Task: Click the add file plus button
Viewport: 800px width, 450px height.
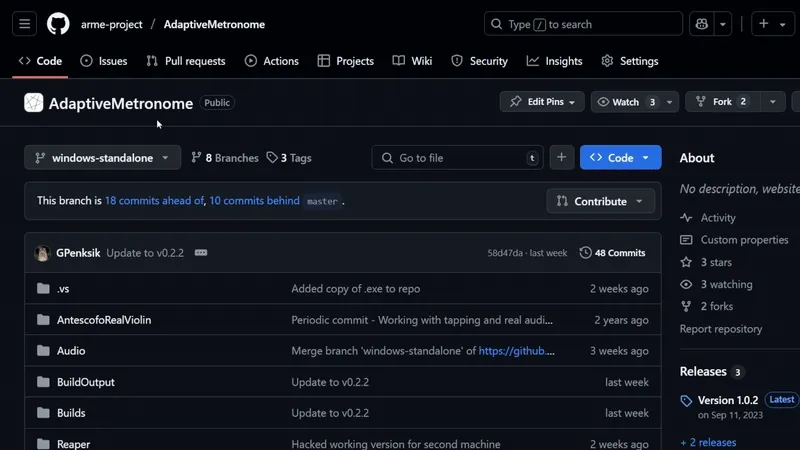Action: [x=562, y=158]
